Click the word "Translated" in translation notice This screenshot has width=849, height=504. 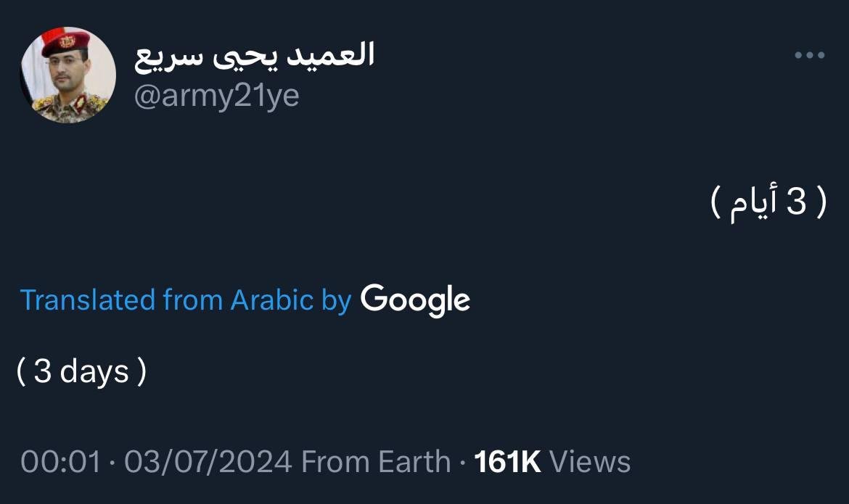pos(88,300)
